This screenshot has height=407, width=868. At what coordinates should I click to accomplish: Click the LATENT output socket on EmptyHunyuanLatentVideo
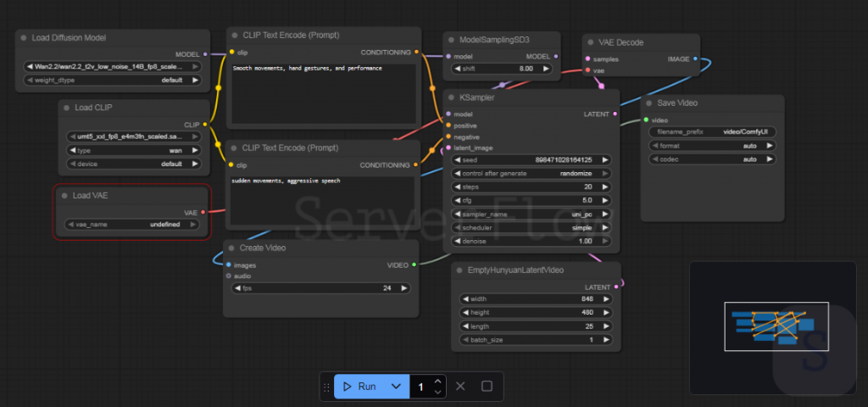click(616, 287)
